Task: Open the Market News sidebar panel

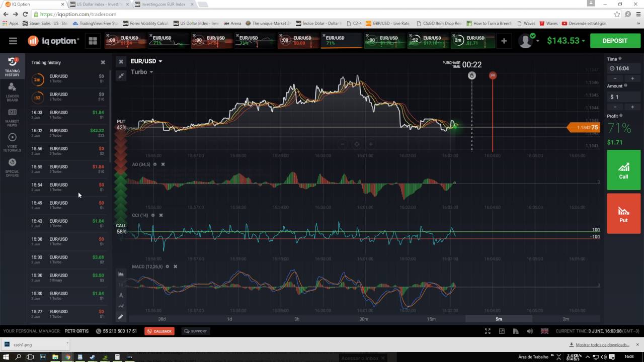Action: click(12, 117)
